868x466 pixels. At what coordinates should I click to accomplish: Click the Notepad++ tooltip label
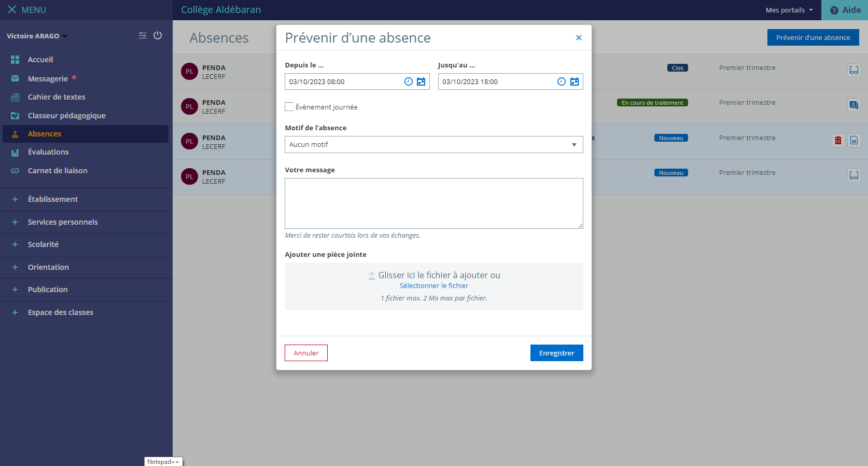[x=163, y=461]
